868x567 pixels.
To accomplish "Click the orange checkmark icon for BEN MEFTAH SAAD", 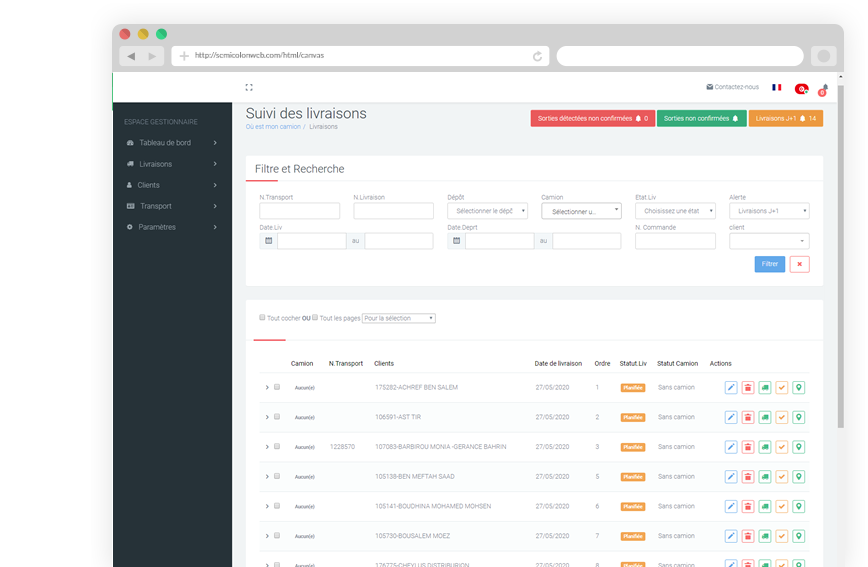I will (x=782, y=477).
